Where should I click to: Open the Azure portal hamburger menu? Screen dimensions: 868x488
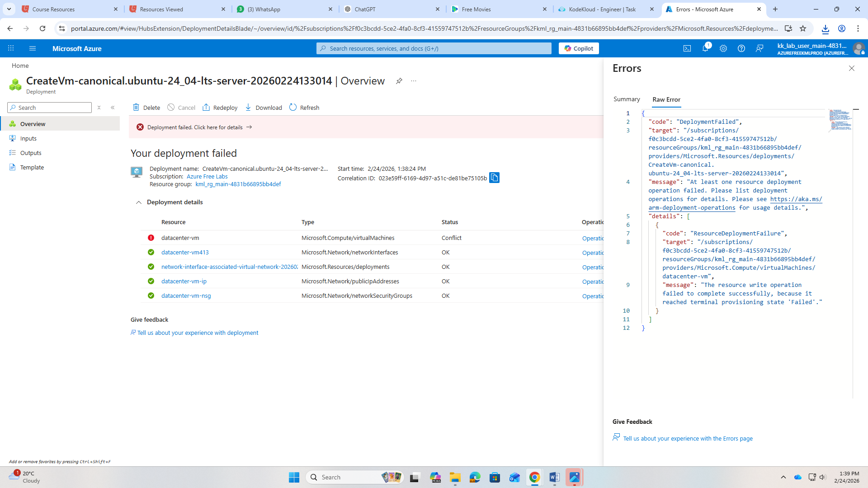click(x=32, y=48)
